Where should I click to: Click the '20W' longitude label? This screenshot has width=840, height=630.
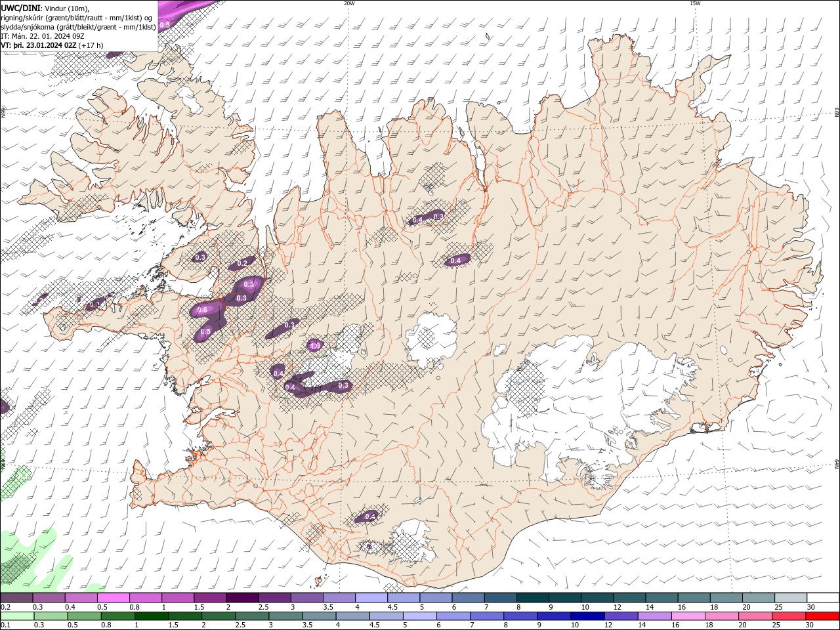point(349,3)
